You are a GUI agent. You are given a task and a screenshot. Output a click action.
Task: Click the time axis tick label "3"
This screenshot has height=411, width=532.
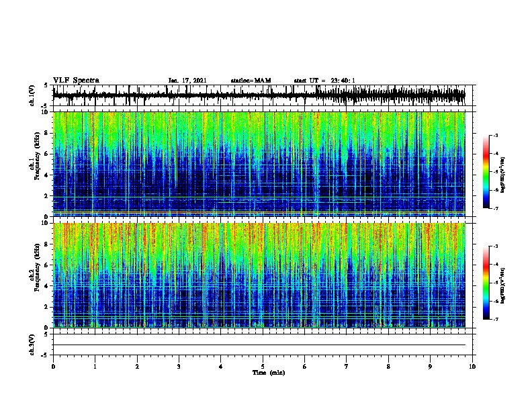click(x=179, y=367)
